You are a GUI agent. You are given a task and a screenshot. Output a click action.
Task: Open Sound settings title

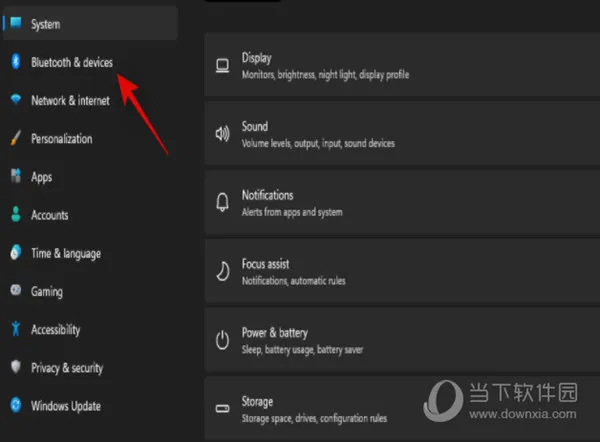pyautogui.click(x=254, y=126)
